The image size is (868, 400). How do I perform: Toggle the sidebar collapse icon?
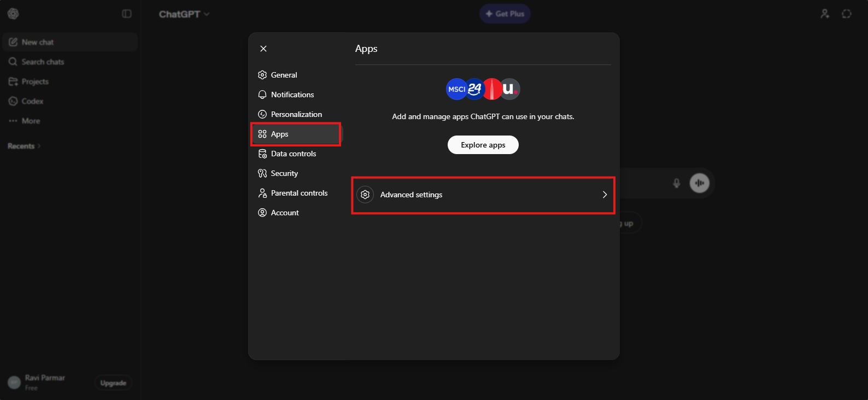(x=127, y=14)
